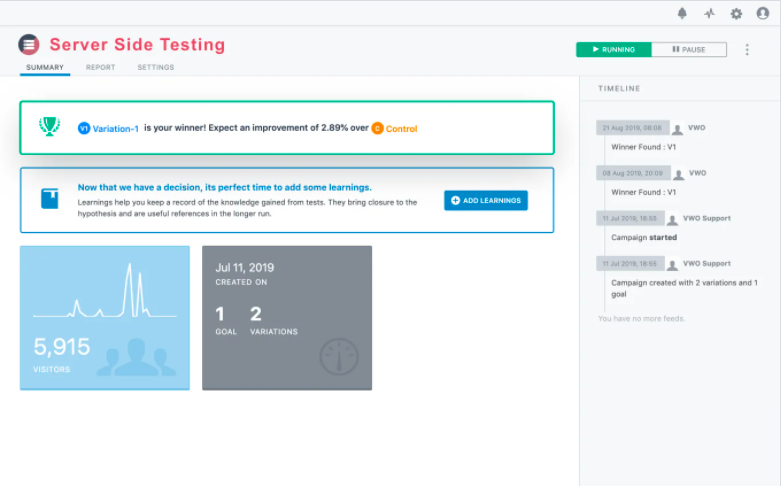784x486 pixels.
Task: Click the 'You have no more feeds.' text
Action: point(642,318)
